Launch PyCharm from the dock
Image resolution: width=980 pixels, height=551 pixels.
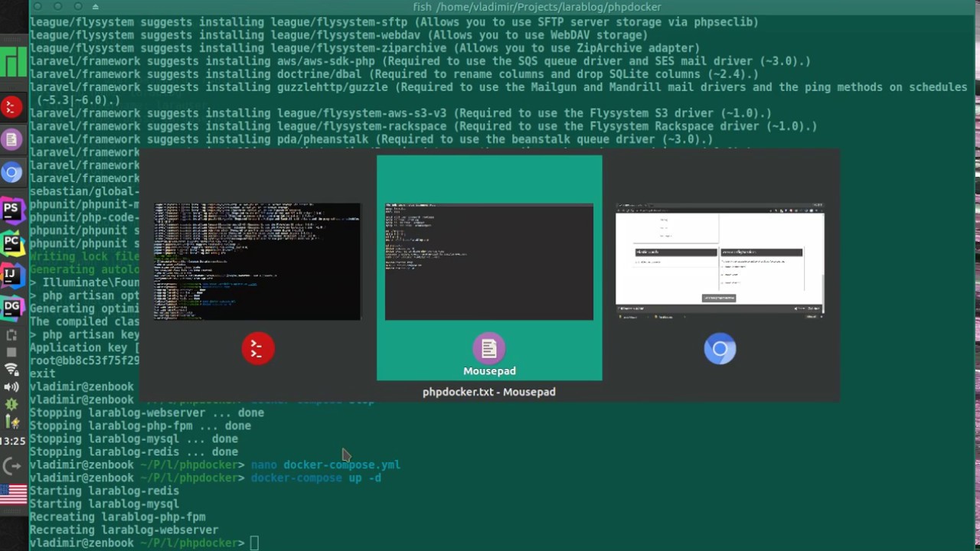click(11, 243)
